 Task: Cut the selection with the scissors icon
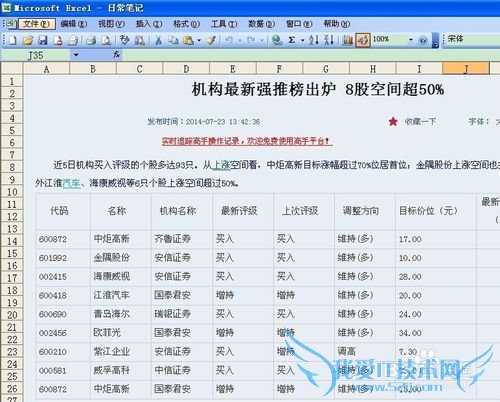158,40
